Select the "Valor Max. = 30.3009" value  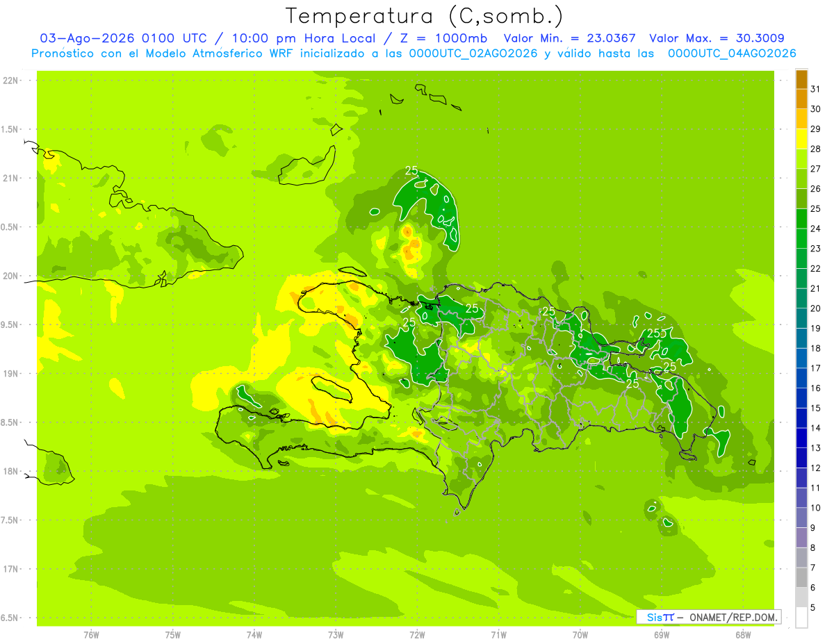pyautogui.click(x=717, y=38)
